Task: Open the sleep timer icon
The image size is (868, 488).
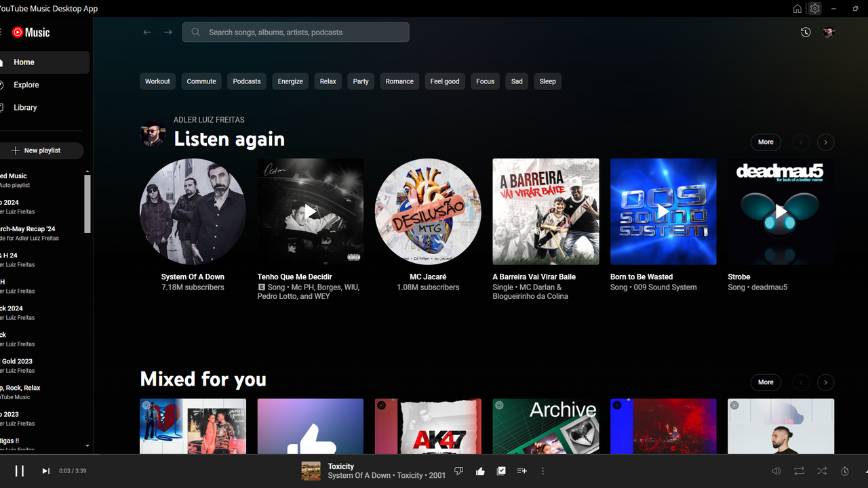Action: pos(845,471)
